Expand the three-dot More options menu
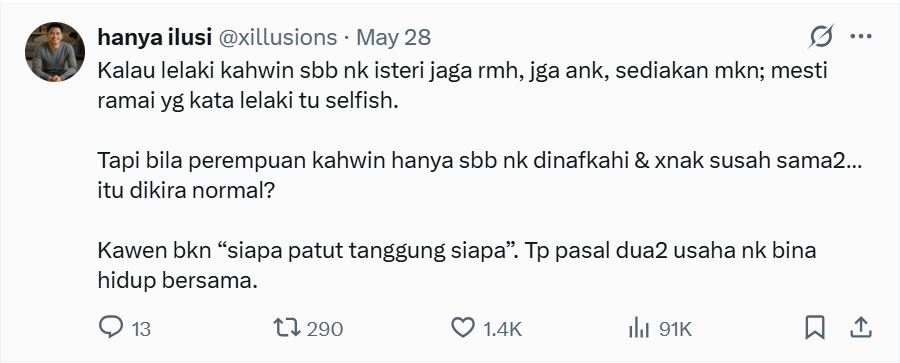This screenshot has width=900, height=363. [x=861, y=37]
